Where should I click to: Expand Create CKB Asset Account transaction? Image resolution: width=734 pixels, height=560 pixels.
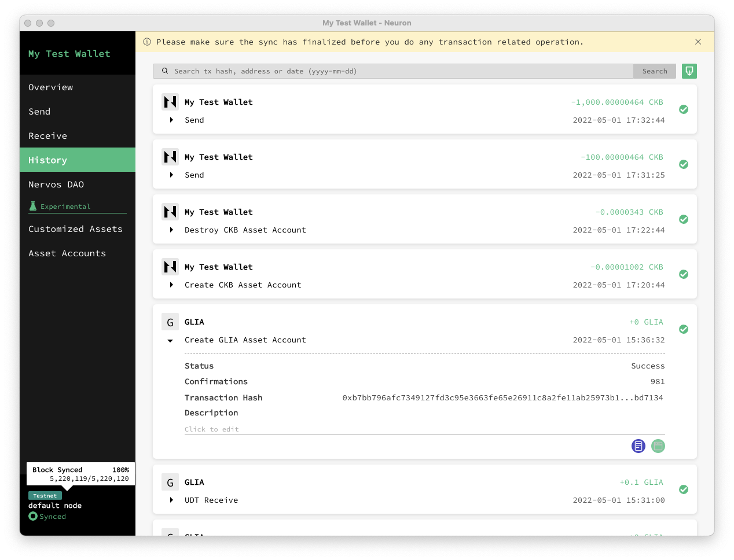(x=171, y=285)
